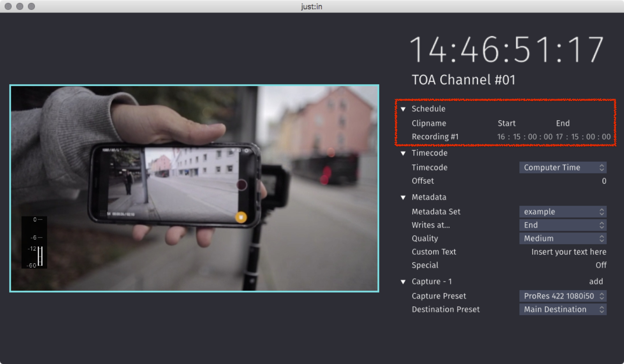Click the window's red close button
The width and height of the screenshot is (624, 364).
pos(8,6)
